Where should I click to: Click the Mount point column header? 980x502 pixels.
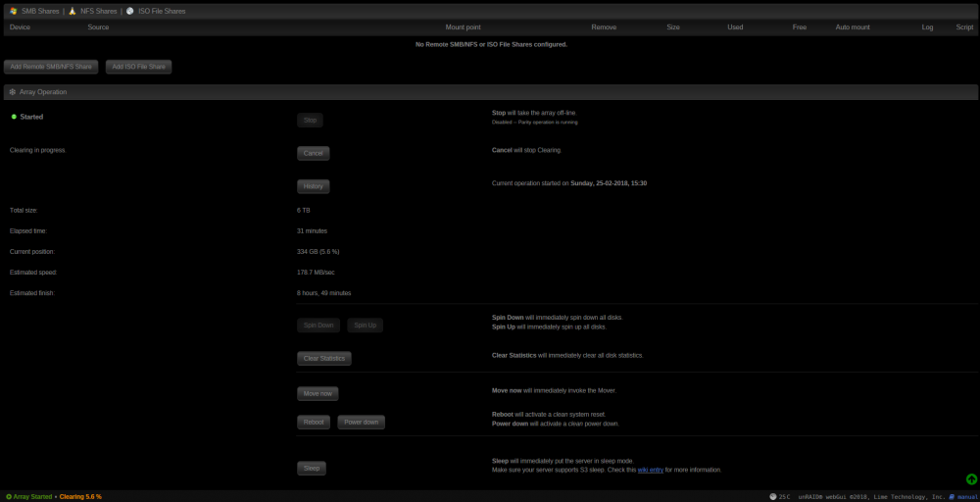point(464,27)
